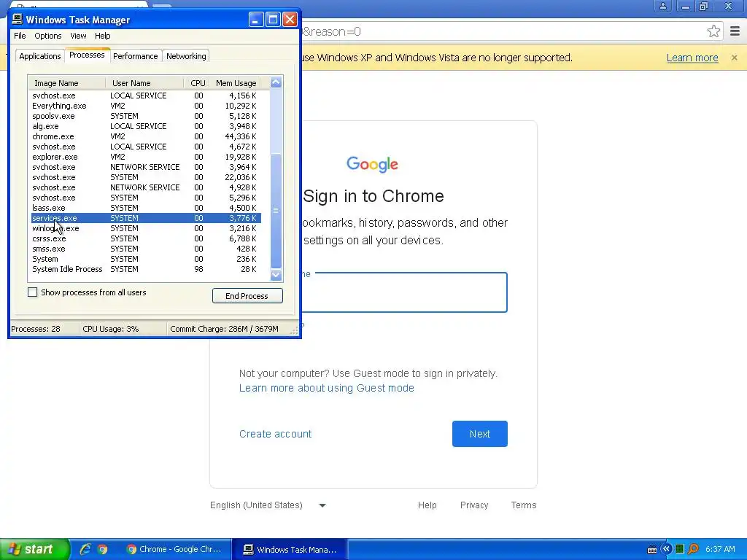Open the language dropdown English (United States)
This screenshot has width=747, height=560.
coord(268,505)
